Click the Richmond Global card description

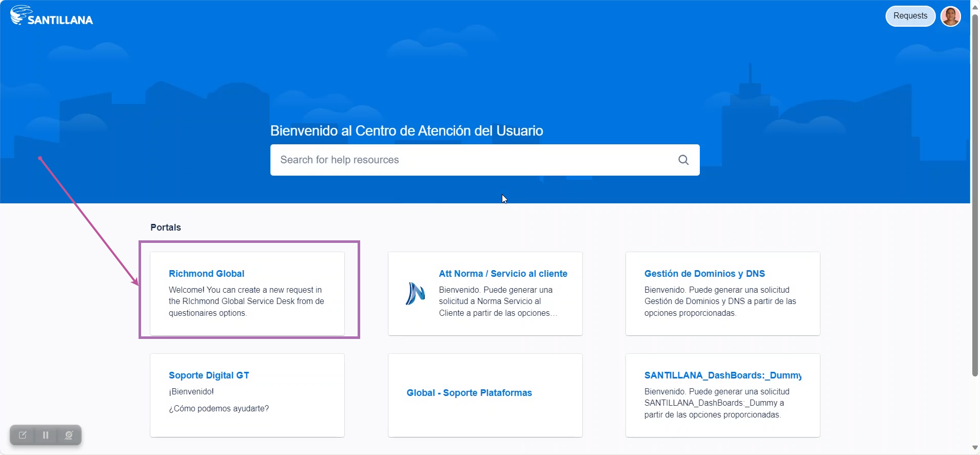click(246, 301)
